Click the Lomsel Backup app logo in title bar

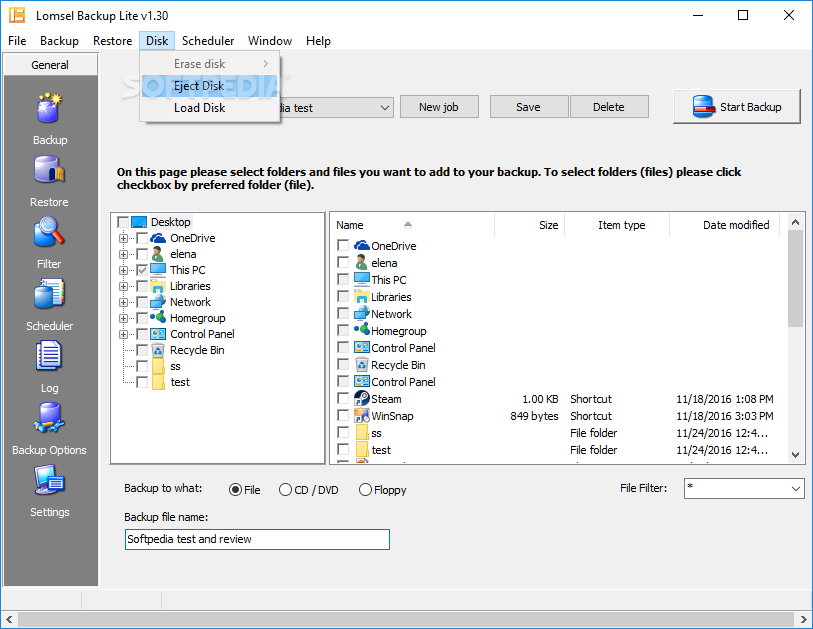pos(17,15)
